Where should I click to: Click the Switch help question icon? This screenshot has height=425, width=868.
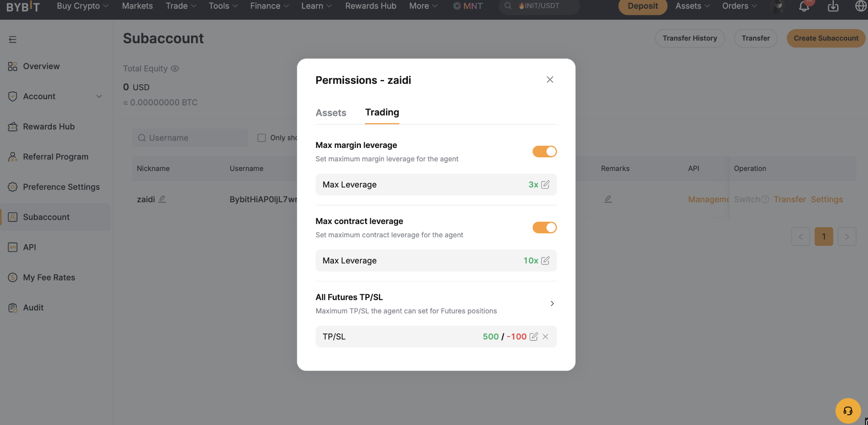click(x=765, y=200)
